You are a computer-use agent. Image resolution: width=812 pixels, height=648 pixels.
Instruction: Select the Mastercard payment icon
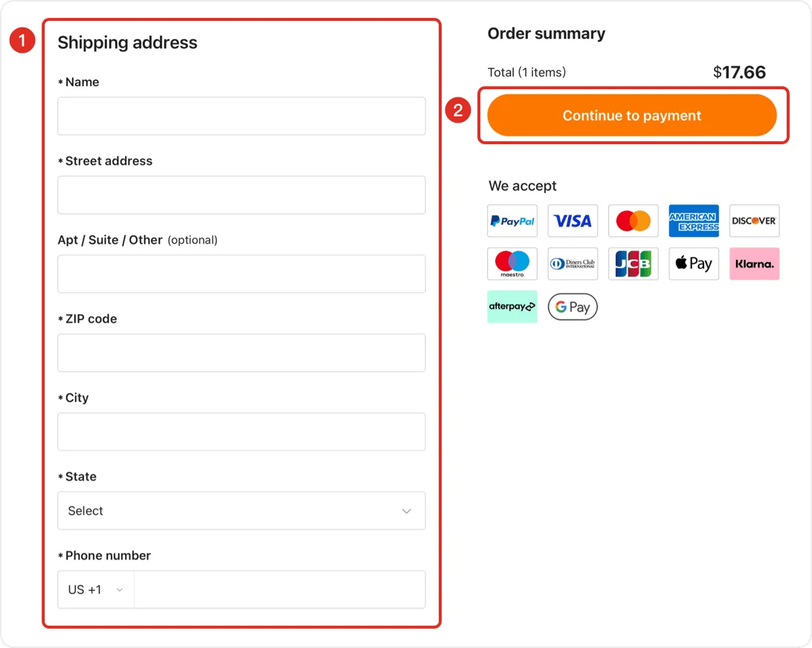[x=633, y=221]
